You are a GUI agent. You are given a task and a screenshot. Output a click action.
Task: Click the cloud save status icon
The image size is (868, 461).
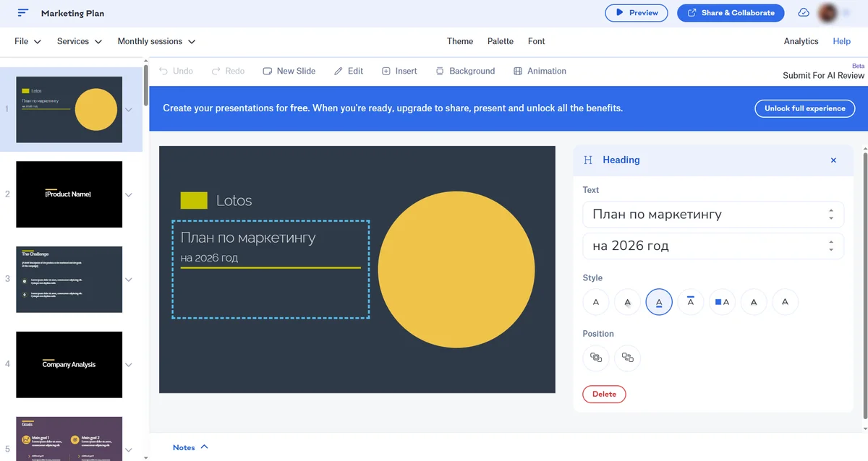pos(804,13)
